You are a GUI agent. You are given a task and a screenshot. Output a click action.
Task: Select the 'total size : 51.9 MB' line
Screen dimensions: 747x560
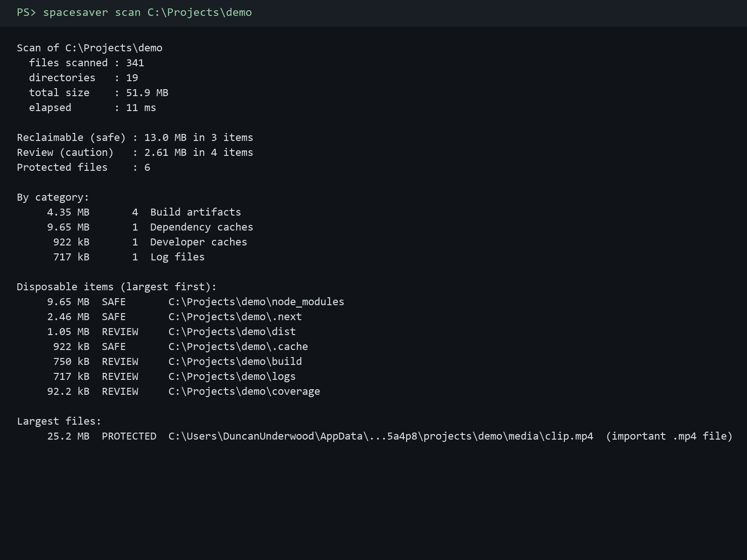tap(99, 93)
